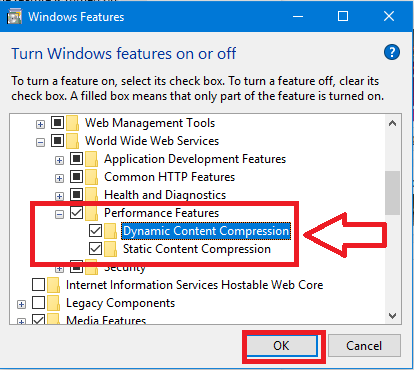Click the Static Content Compression folder icon
Image resolution: width=414 pixels, height=370 pixels.
110,249
